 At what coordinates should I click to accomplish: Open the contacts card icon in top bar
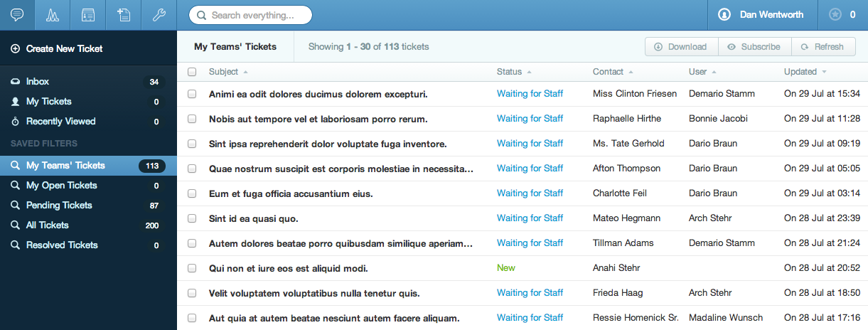(x=88, y=14)
